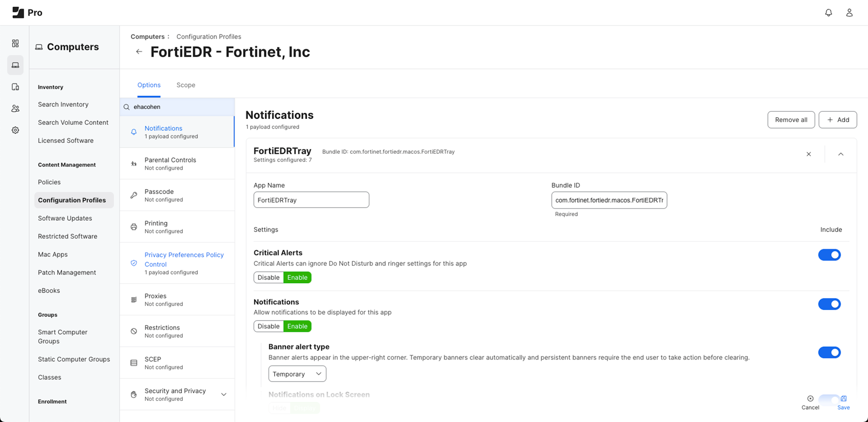Open the Users icon in left rail
The height and width of the screenshot is (422, 868).
click(15, 108)
